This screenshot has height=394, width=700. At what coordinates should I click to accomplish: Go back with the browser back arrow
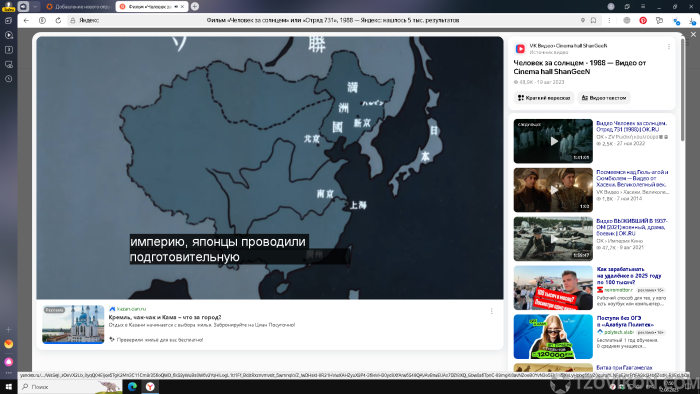click(26, 21)
